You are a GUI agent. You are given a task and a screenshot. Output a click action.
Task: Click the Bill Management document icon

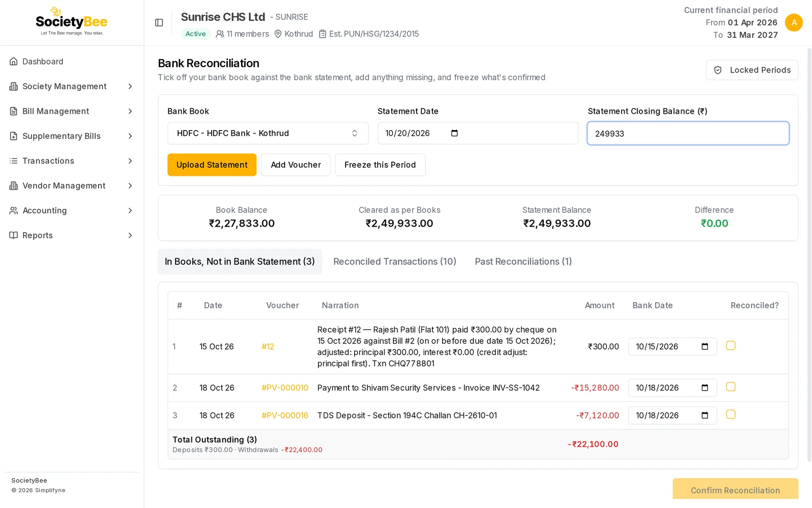point(14,111)
